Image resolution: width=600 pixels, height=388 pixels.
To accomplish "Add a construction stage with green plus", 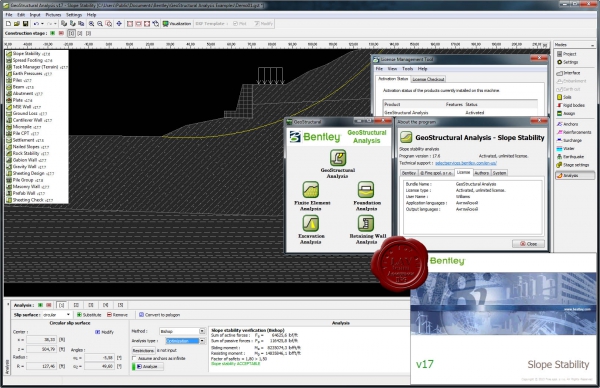I will (x=53, y=33).
